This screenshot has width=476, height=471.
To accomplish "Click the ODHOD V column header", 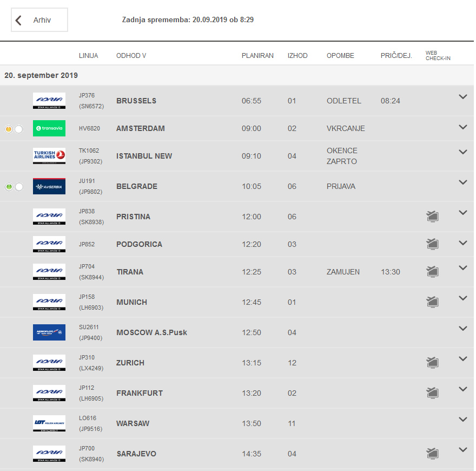I will [x=131, y=56].
